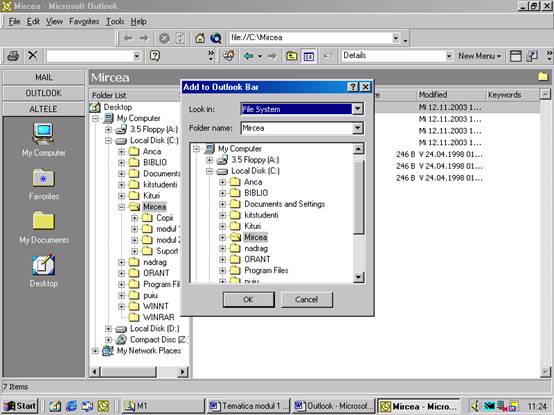Click the Up One Level folder icon

[291, 56]
